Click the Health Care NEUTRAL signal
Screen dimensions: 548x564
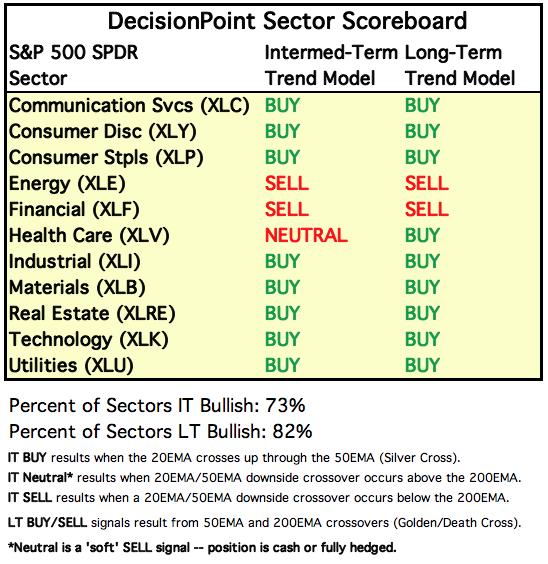coord(306,235)
